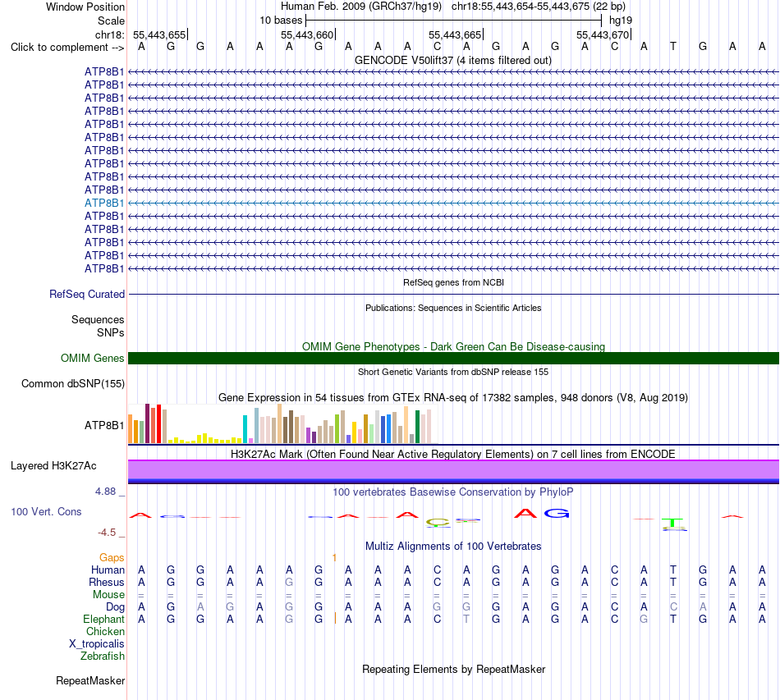Click H3K27Ac Mark ENCODE track title
The width and height of the screenshot is (780, 700).
click(452, 454)
